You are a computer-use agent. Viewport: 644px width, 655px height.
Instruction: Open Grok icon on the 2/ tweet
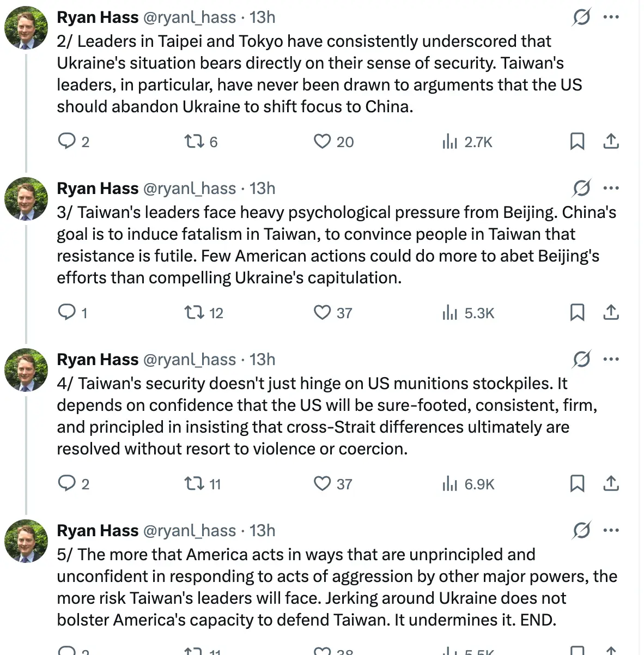click(x=581, y=17)
